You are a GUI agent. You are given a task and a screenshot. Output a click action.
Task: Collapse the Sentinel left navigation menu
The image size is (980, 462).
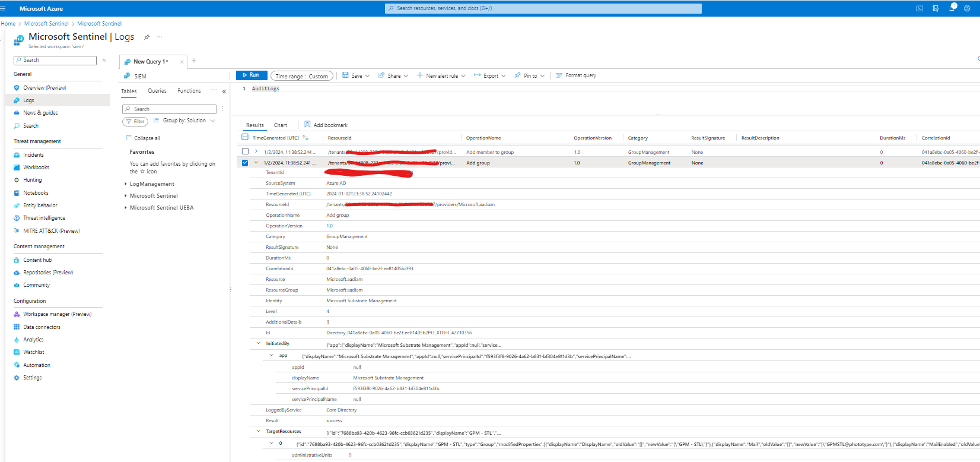point(104,60)
